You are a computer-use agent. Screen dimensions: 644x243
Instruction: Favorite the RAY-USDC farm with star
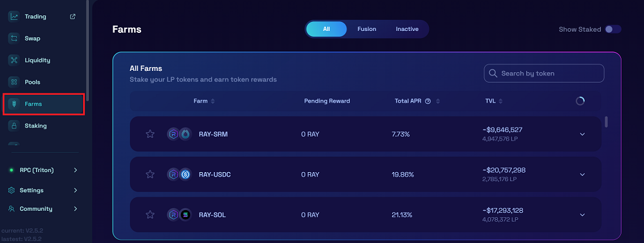pyautogui.click(x=150, y=174)
